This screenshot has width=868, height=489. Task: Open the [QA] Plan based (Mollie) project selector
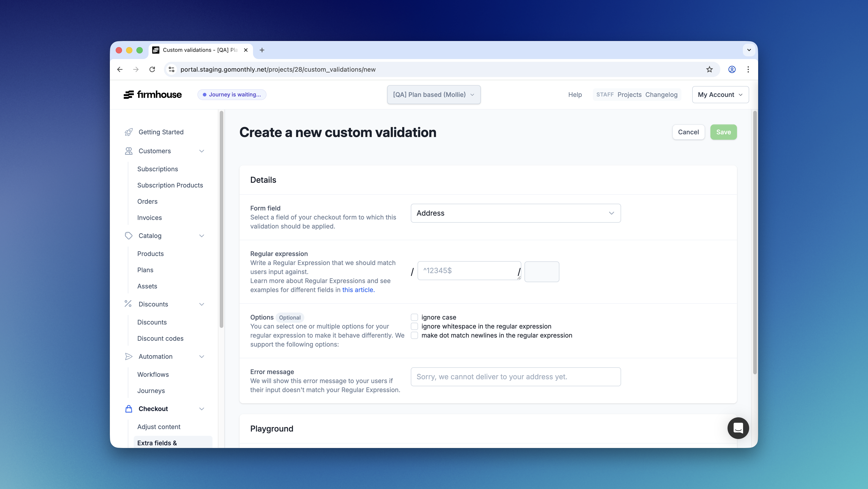tap(434, 95)
